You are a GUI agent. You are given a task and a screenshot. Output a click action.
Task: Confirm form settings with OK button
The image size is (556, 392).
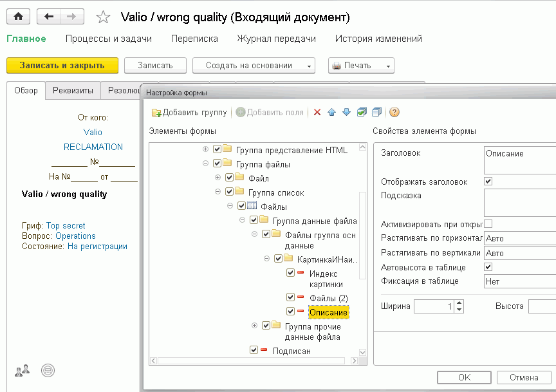(464, 377)
